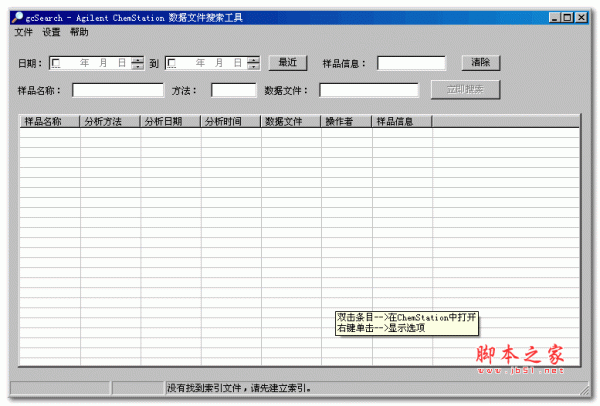Viewport: 600px width, 406px height.
Task: Click the 样品名称 text field
Action: click(x=118, y=90)
